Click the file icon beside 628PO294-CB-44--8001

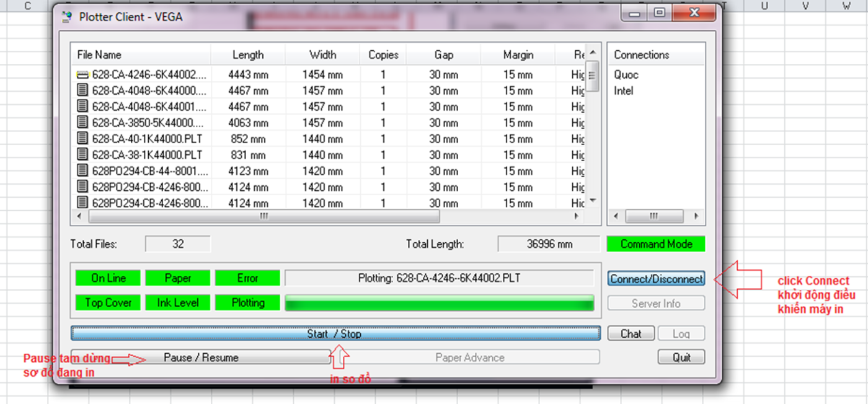point(82,171)
